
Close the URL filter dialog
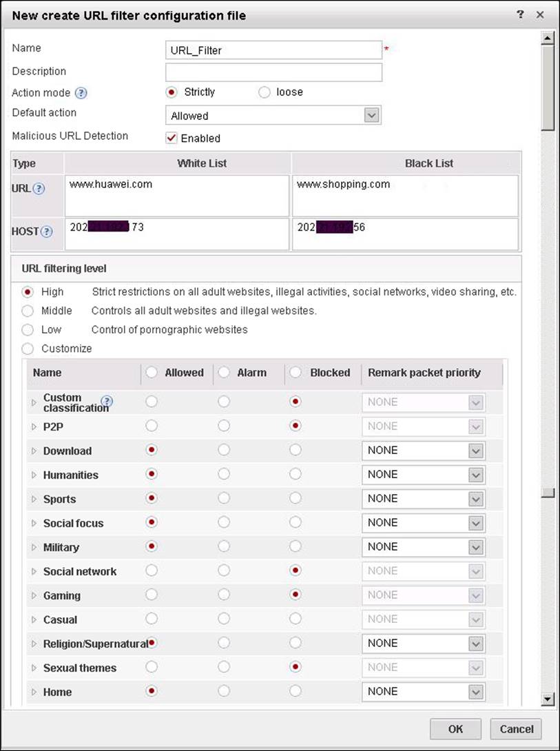[x=540, y=14]
